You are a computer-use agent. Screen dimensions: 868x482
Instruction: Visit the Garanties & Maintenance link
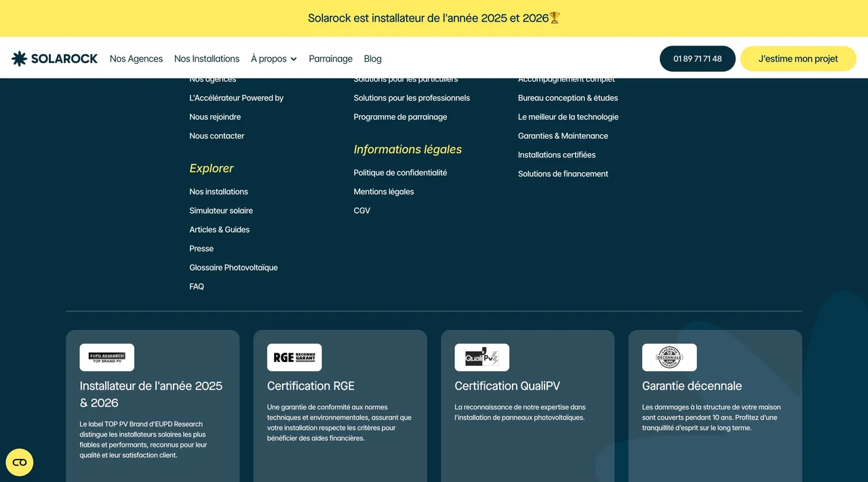tap(564, 136)
